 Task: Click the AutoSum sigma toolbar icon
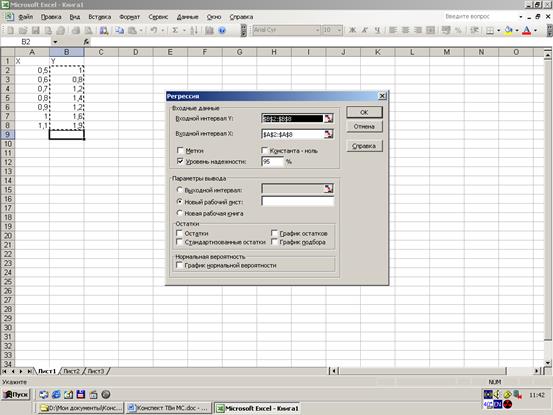coord(175,30)
